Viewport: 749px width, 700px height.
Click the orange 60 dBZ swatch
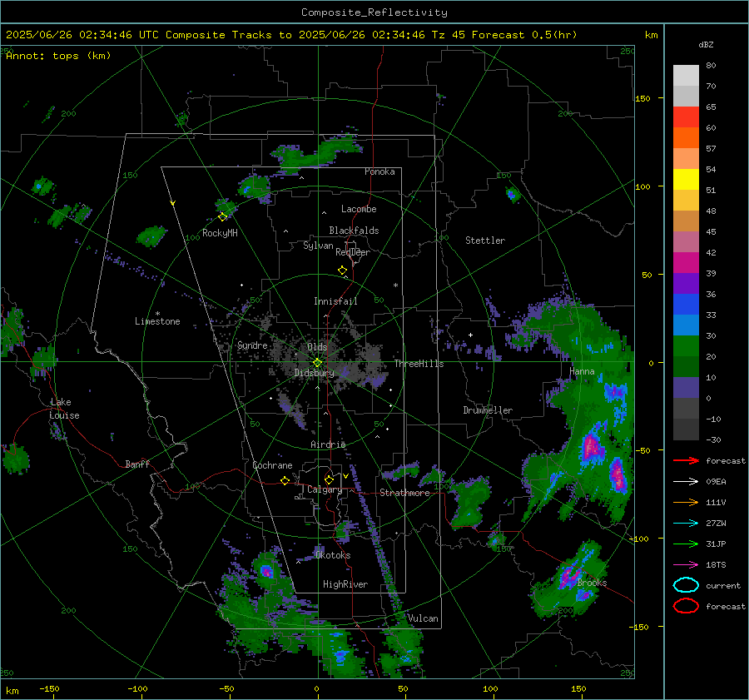pos(686,138)
